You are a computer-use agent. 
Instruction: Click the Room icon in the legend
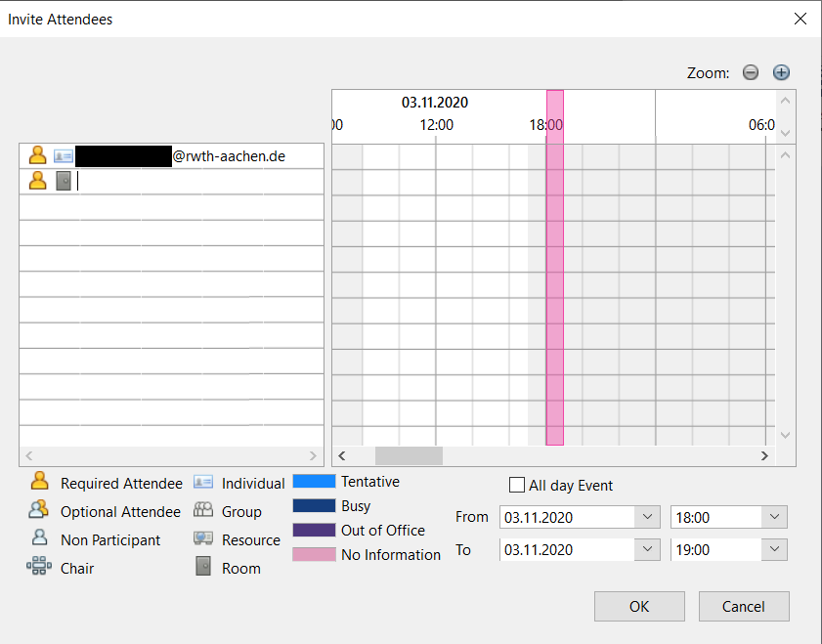coord(203,567)
